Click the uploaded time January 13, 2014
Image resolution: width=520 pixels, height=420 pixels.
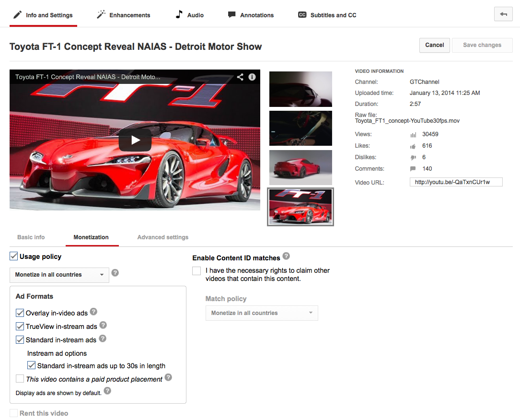coord(445,93)
